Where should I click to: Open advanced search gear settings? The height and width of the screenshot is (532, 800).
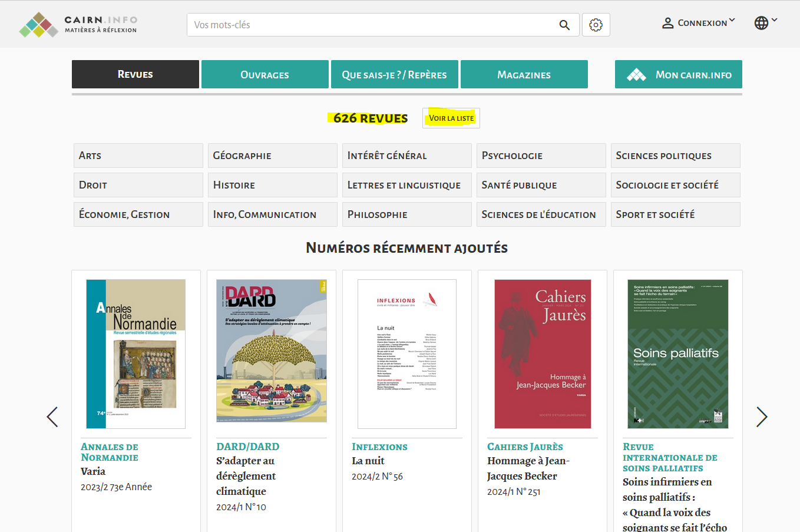596,25
